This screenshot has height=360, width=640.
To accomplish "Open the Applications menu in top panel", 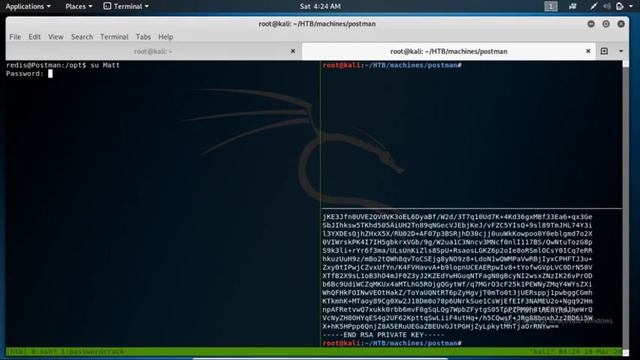I will point(28,6).
